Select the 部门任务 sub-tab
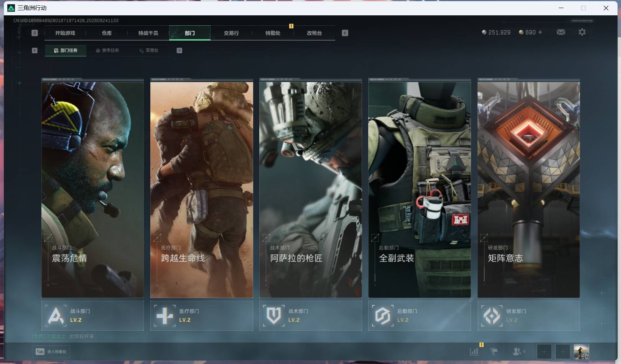Screen dimensions: 621x364 [x=66, y=50]
